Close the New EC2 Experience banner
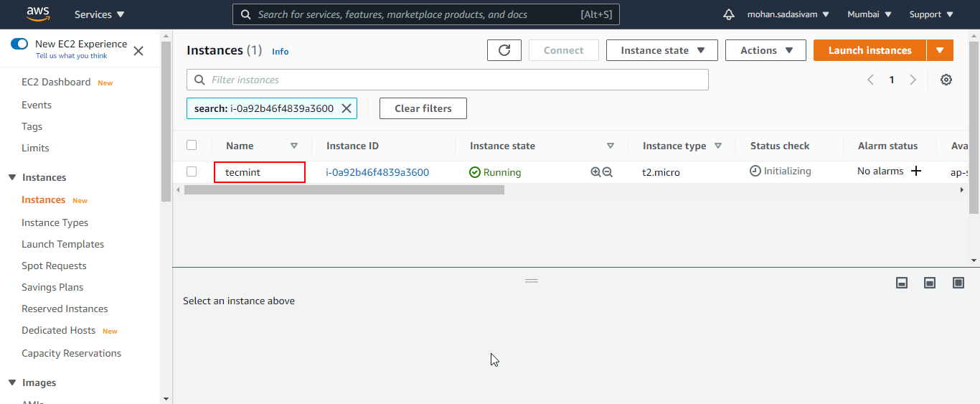The width and height of the screenshot is (980, 404). (x=138, y=50)
